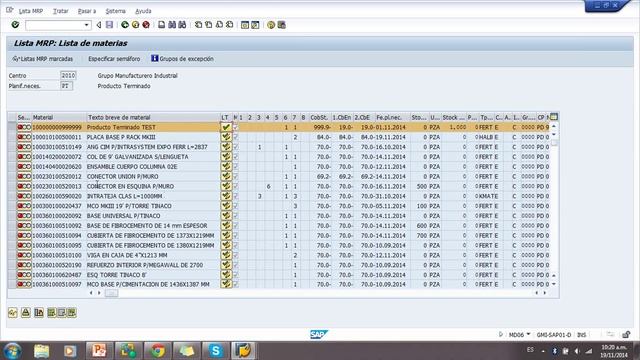Collapse the command field with the left triangle
The width and height of the screenshot is (640, 360).
99,25
